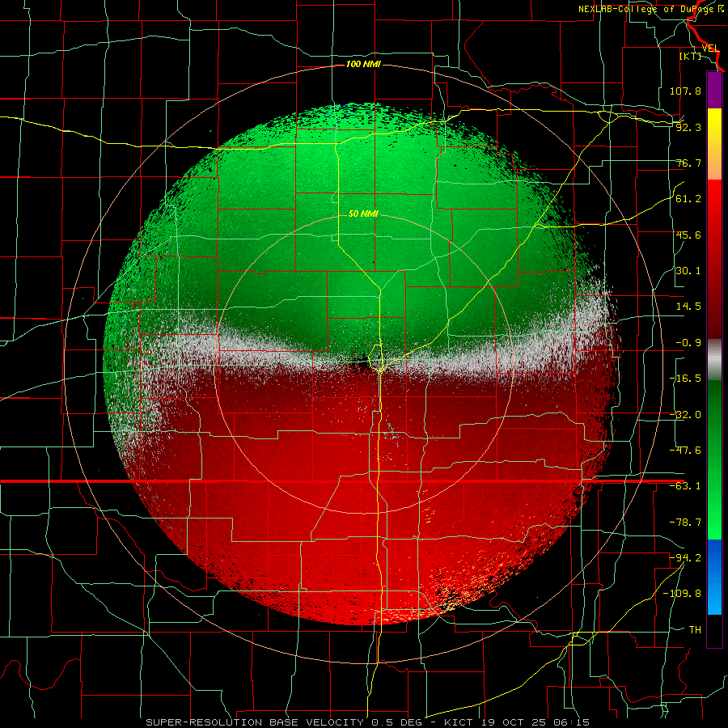
Task: Click the VEL legend title
Action: point(710,48)
